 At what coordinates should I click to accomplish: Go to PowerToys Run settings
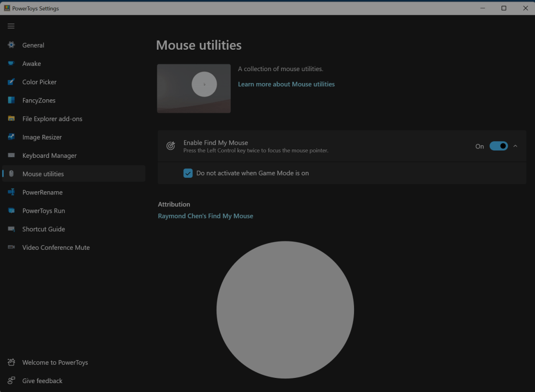coord(74,211)
